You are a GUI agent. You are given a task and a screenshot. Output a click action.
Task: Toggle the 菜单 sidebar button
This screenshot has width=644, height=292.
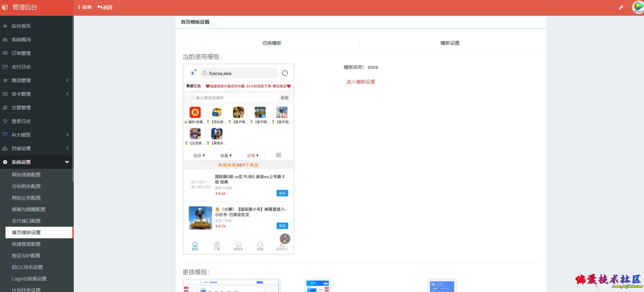tap(85, 7)
